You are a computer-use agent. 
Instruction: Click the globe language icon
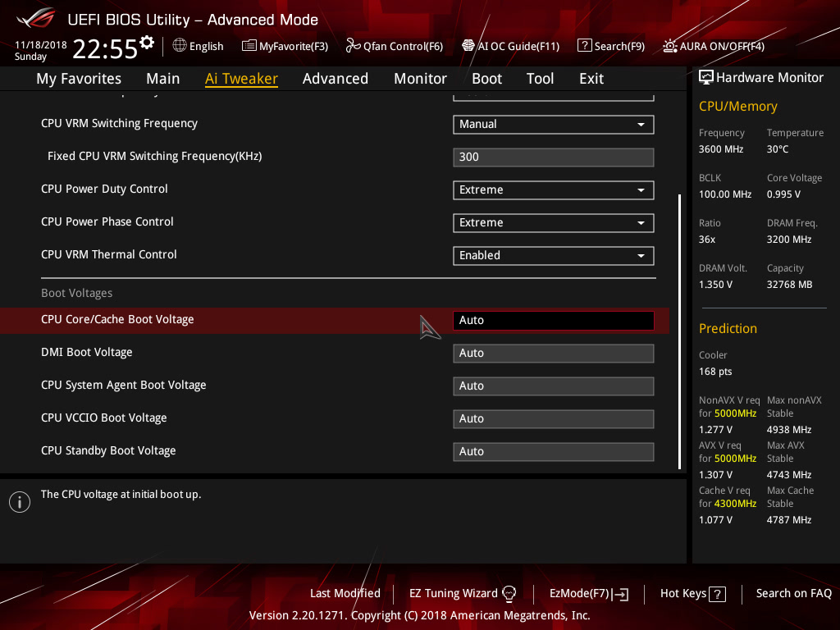point(180,46)
